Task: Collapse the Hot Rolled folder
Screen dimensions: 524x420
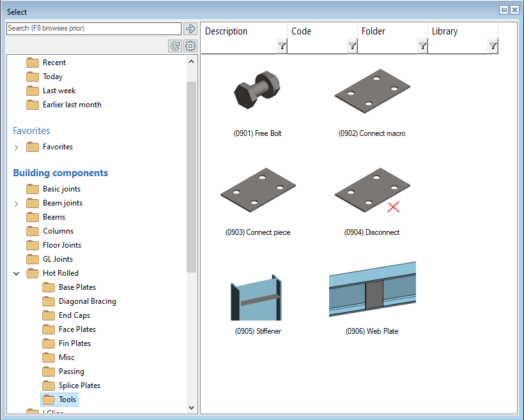Action: click(17, 273)
